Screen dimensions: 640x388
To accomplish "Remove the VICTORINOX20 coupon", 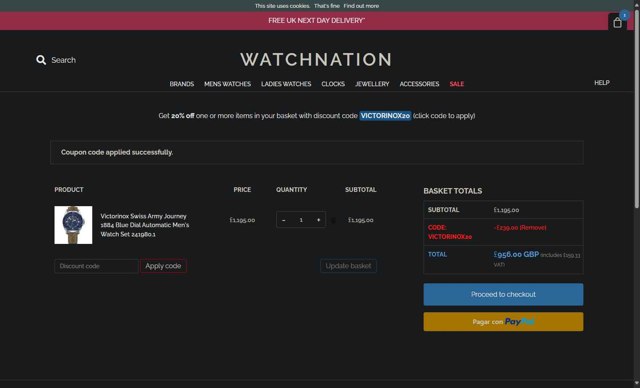I will click(533, 228).
